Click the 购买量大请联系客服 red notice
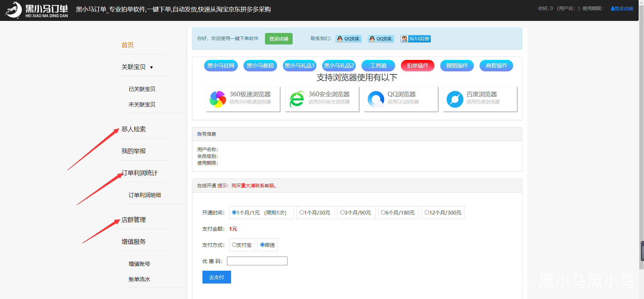The image size is (644, 299). click(254, 186)
